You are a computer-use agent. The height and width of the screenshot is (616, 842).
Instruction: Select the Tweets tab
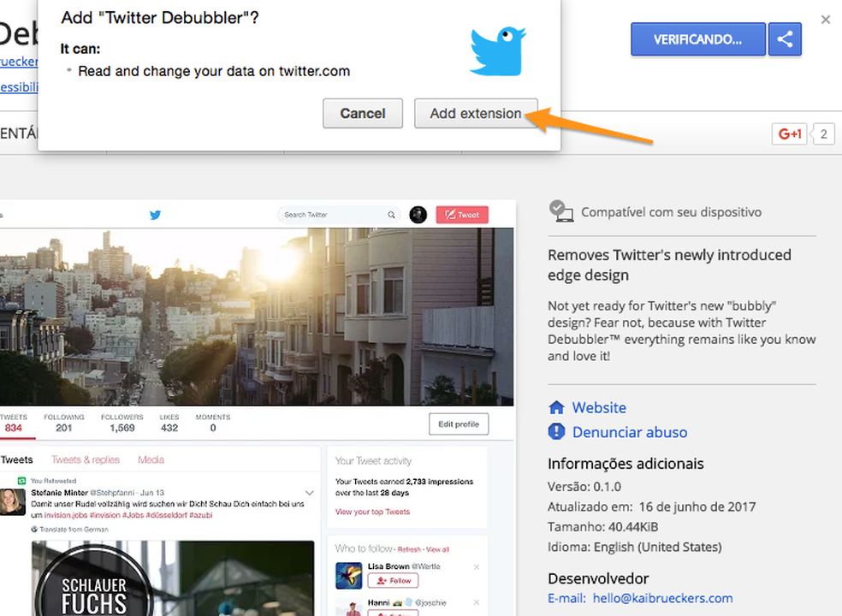(17, 459)
